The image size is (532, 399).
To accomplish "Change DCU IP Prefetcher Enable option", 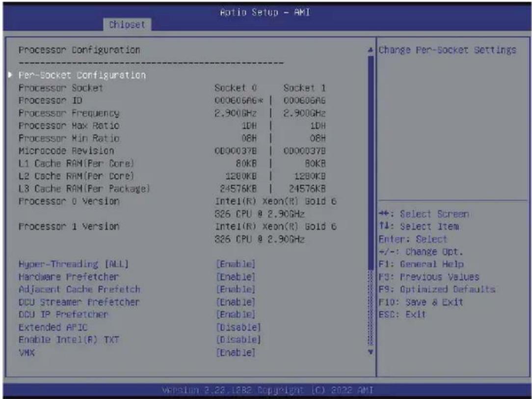I will [x=236, y=314].
